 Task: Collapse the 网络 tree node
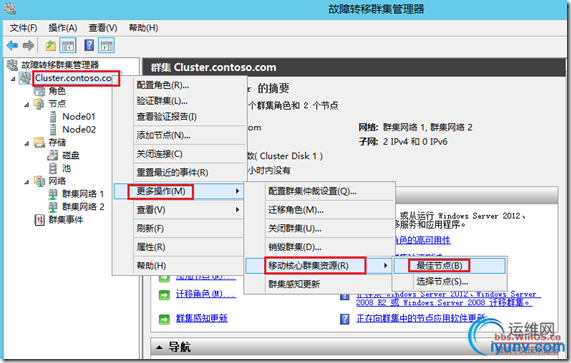tap(27, 182)
